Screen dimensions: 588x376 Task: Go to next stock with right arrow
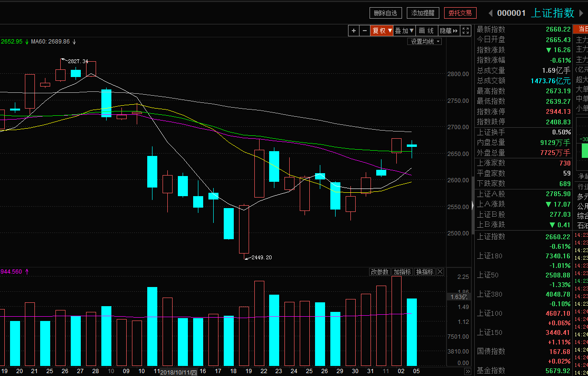tap(581, 13)
